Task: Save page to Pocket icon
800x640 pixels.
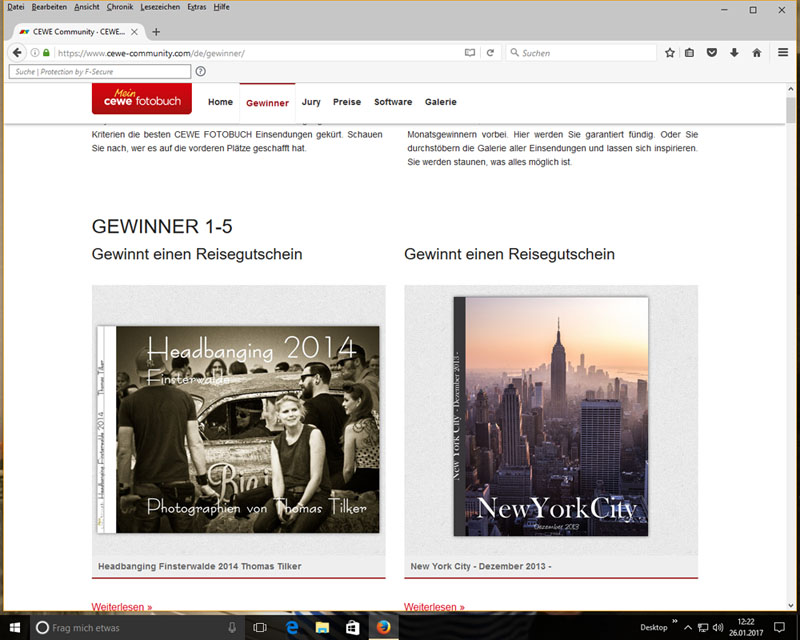Action: [712, 52]
